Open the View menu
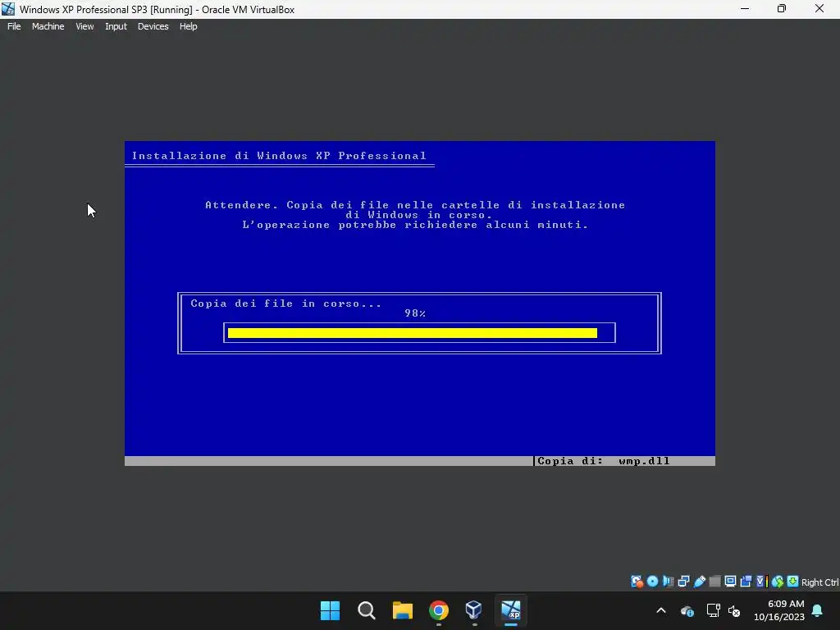Image resolution: width=840 pixels, height=630 pixels. 84,26
